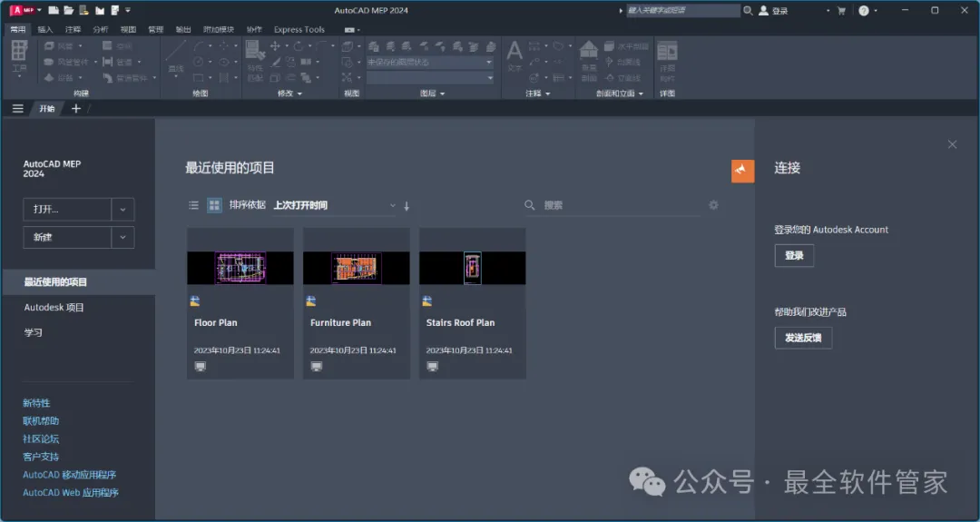
Task: Switch to the 插入 ribbon tab
Action: (x=45, y=29)
